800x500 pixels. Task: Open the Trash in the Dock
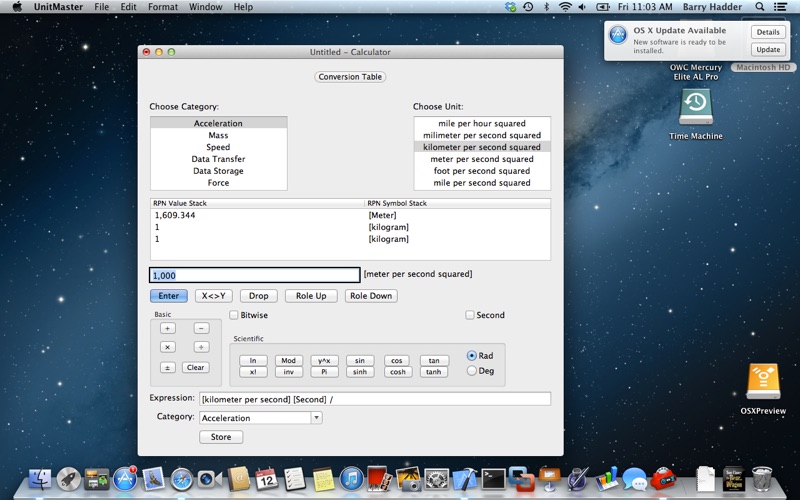[762, 478]
